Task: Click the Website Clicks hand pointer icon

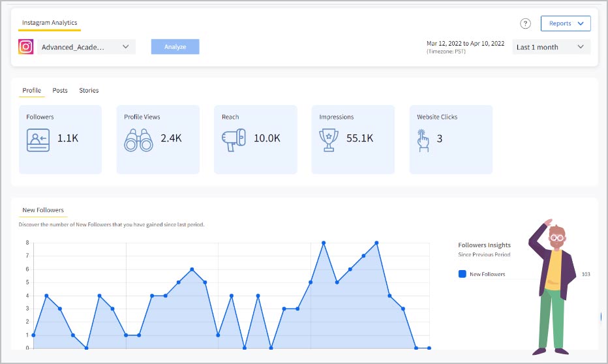Action: pos(423,140)
